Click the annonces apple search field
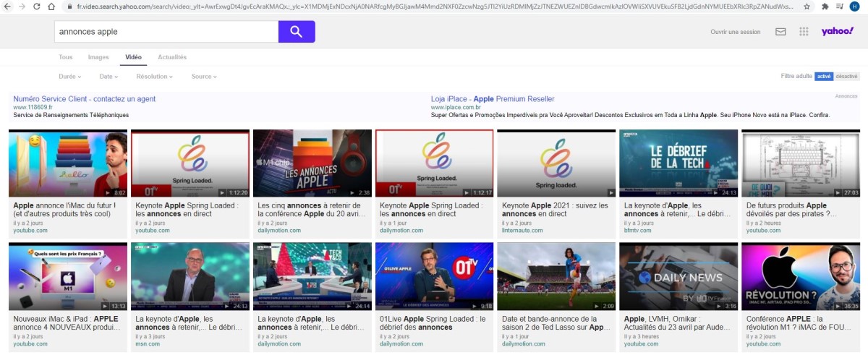Viewport: 868px width, 355px height. click(166, 32)
